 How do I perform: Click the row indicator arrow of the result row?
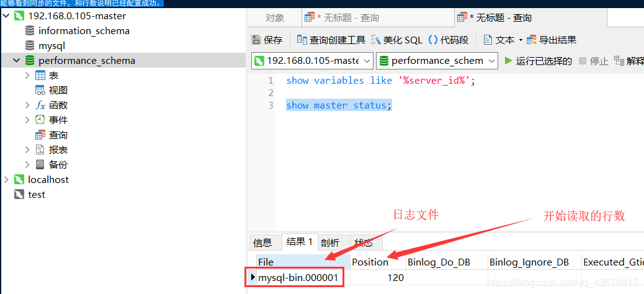pos(253,278)
